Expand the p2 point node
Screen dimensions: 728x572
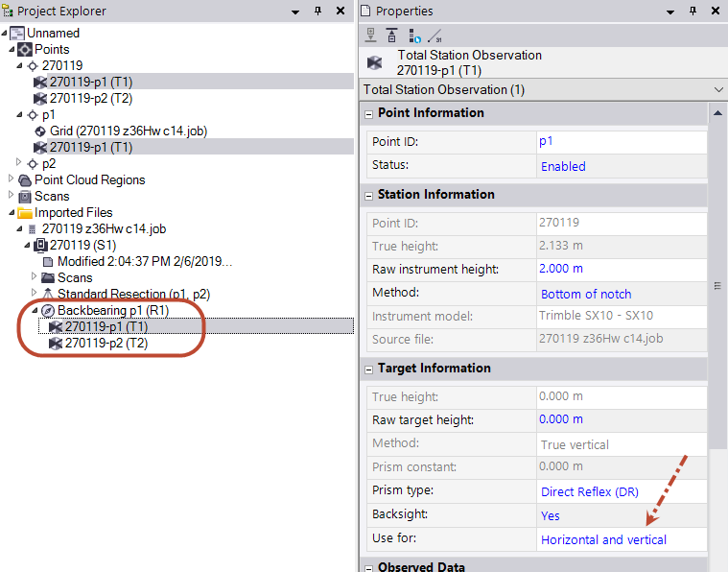click(x=18, y=161)
